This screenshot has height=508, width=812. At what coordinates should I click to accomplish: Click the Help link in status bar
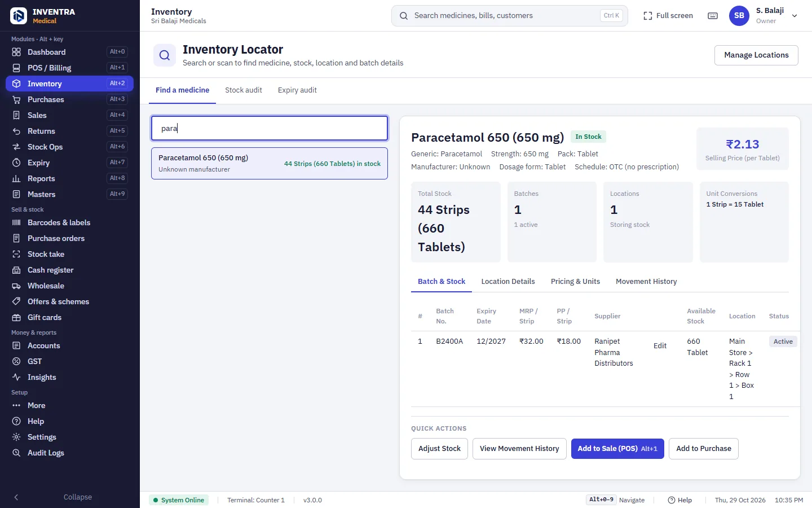679,500
